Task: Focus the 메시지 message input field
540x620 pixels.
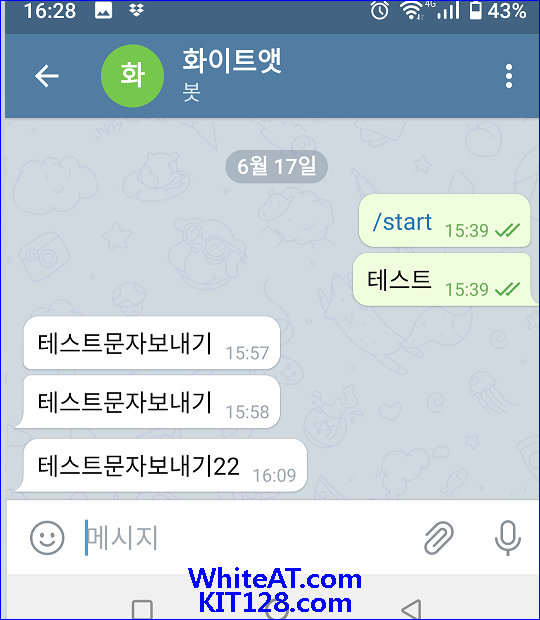Action: click(x=245, y=538)
